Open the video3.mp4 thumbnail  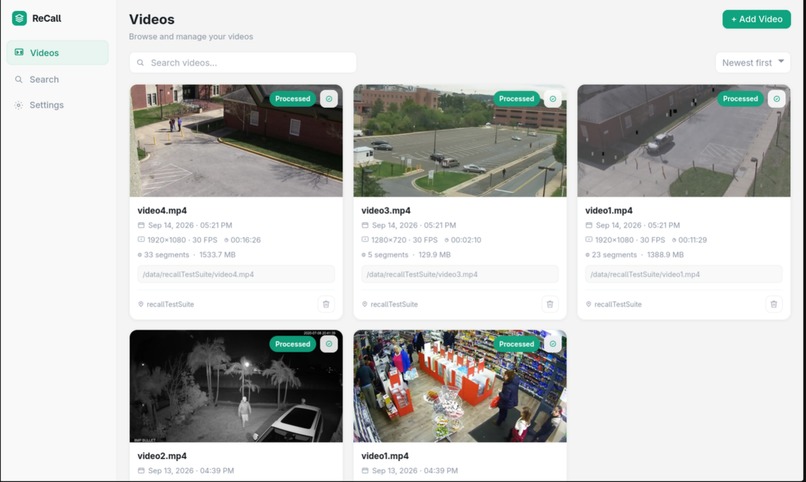click(460, 141)
